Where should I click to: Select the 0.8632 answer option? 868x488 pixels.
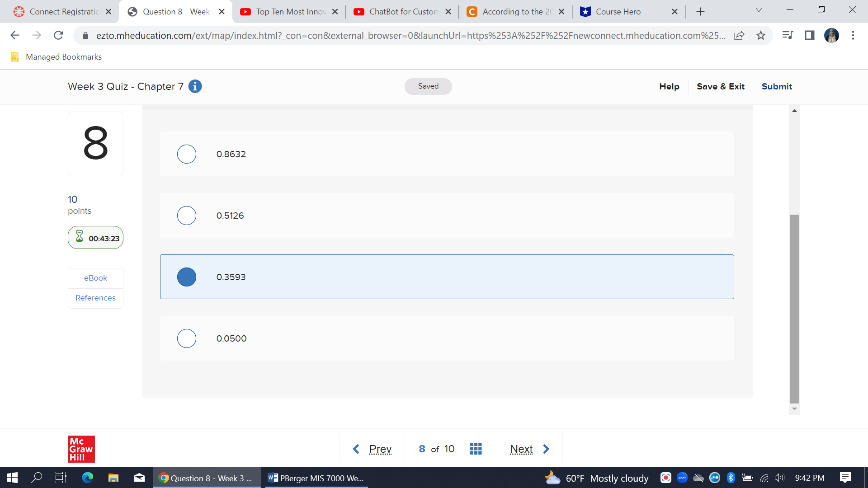[x=187, y=154]
